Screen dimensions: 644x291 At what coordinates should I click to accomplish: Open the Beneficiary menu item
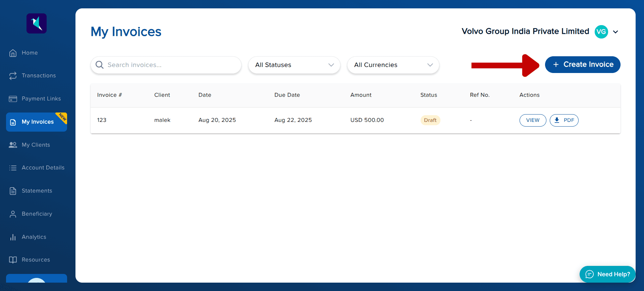(37, 214)
